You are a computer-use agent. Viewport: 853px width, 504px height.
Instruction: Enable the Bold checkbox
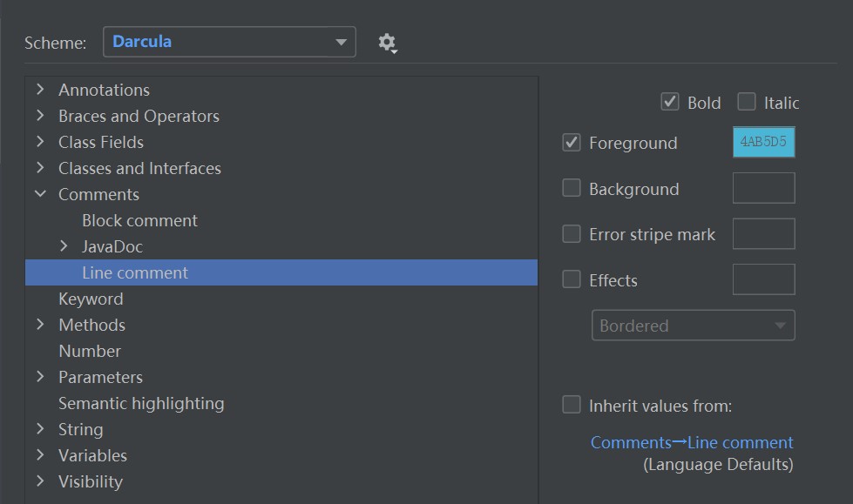point(670,102)
